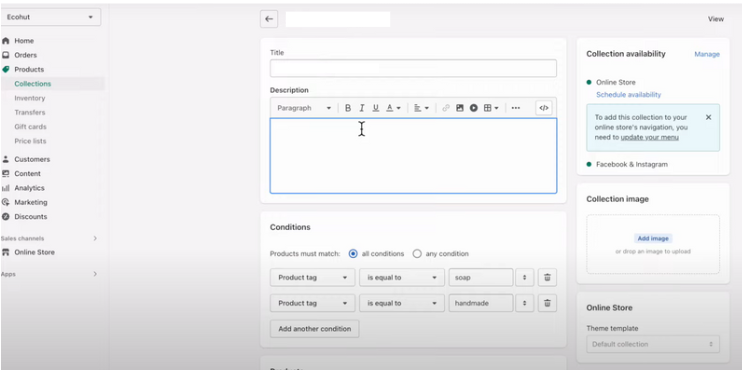The width and height of the screenshot is (742, 370).
Task: Open the Orders icon in sidebar
Action: 6,55
